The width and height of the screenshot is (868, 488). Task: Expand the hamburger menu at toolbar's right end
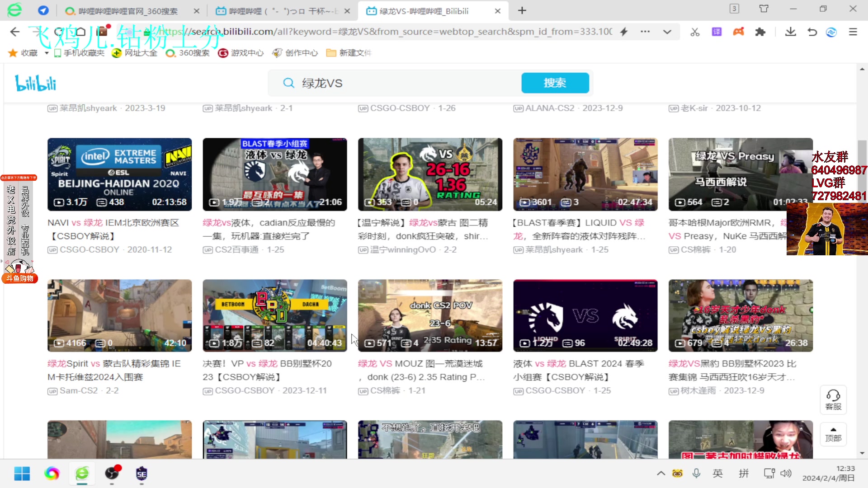coord(854,32)
